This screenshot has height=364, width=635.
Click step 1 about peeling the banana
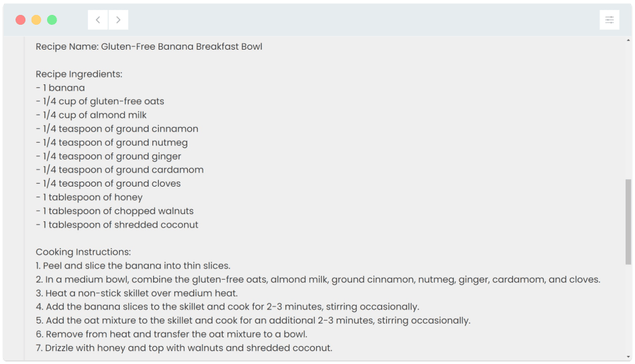pyautogui.click(x=133, y=265)
